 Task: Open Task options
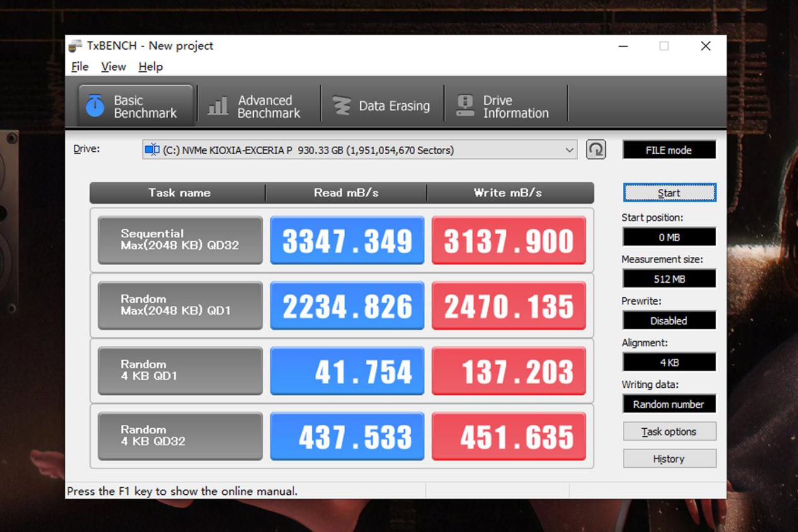click(669, 431)
